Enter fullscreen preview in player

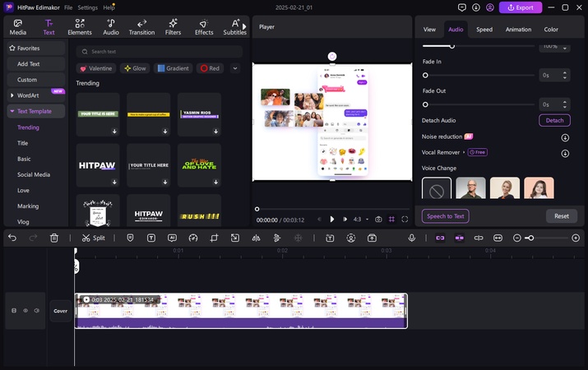coord(405,220)
